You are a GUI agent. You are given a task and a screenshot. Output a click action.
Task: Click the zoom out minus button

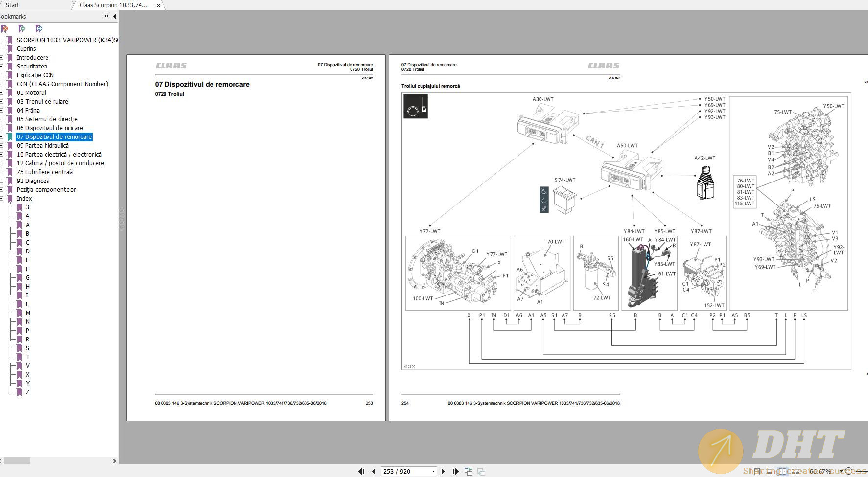click(848, 471)
